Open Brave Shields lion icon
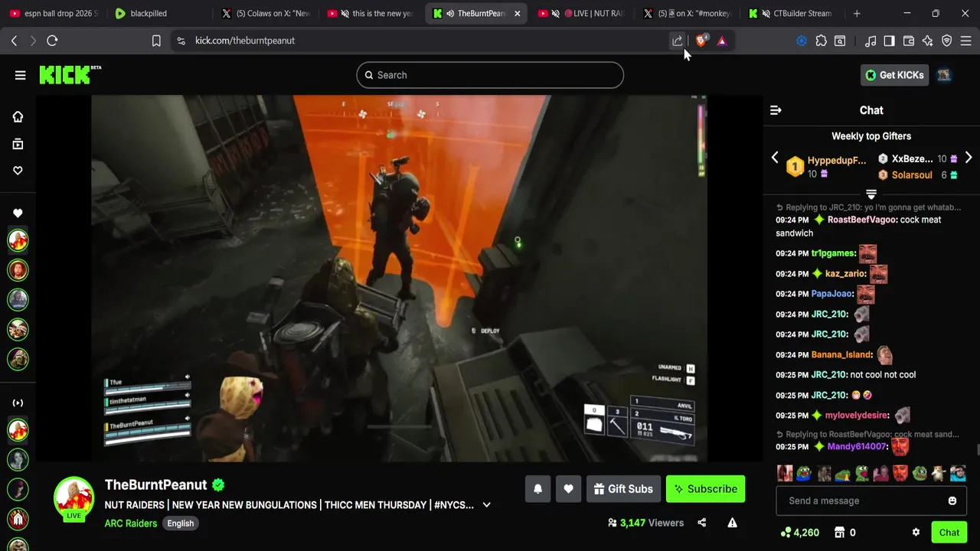 (x=701, y=41)
